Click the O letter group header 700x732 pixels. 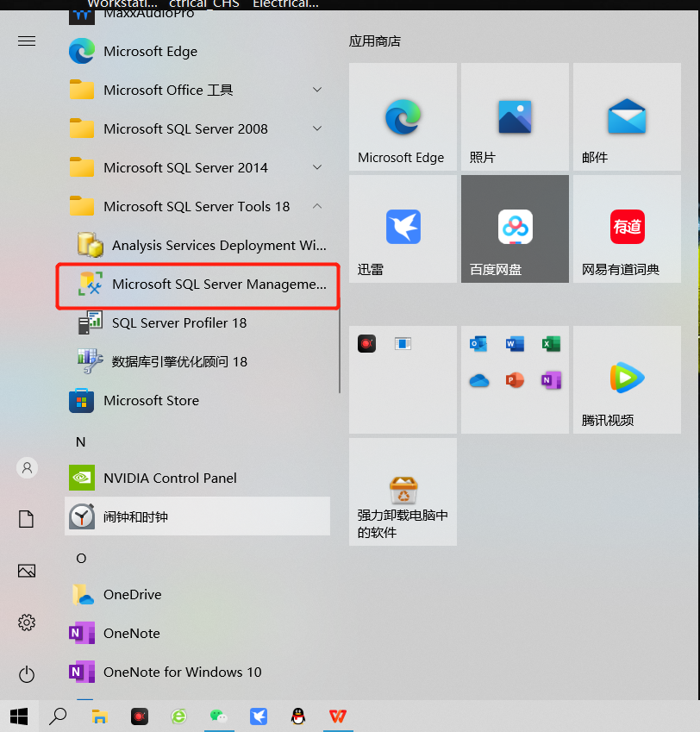click(81, 559)
